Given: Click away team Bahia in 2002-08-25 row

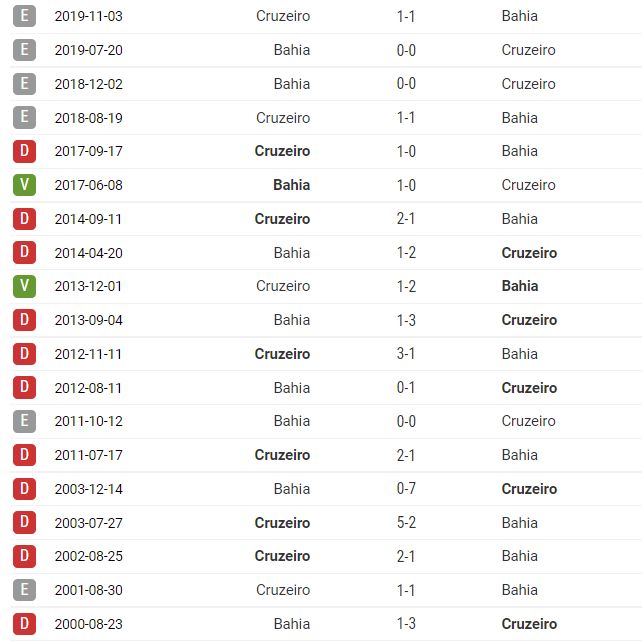Looking at the screenshot, I should click(x=520, y=556).
